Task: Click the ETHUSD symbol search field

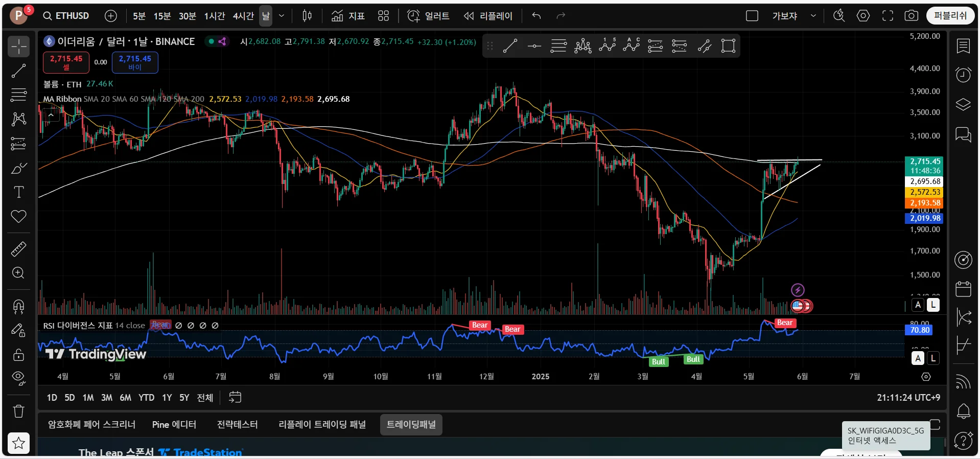Action: tap(66, 16)
